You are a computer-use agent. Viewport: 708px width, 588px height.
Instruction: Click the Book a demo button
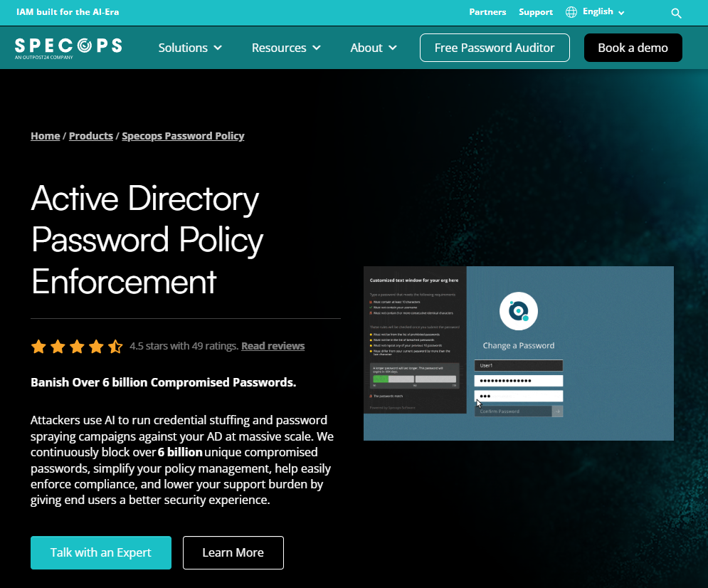click(x=633, y=48)
